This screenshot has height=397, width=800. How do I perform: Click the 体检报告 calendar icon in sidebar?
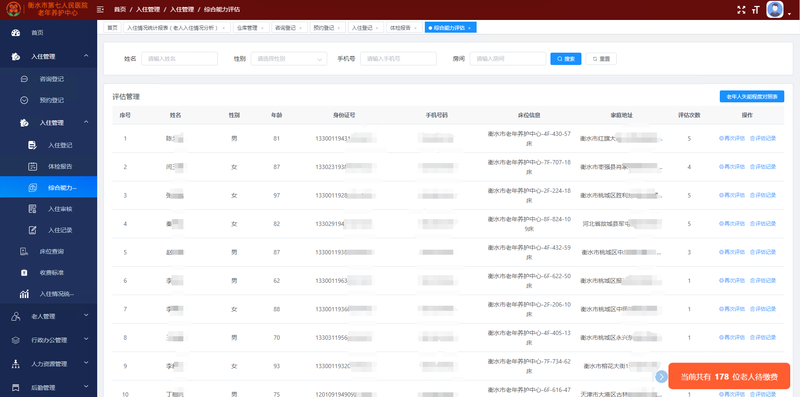click(x=33, y=166)
